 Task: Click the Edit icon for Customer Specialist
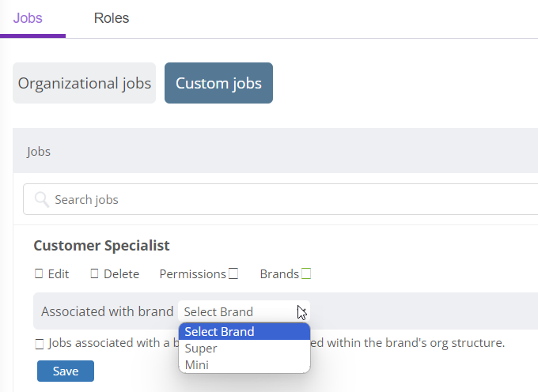pos(39,273)
